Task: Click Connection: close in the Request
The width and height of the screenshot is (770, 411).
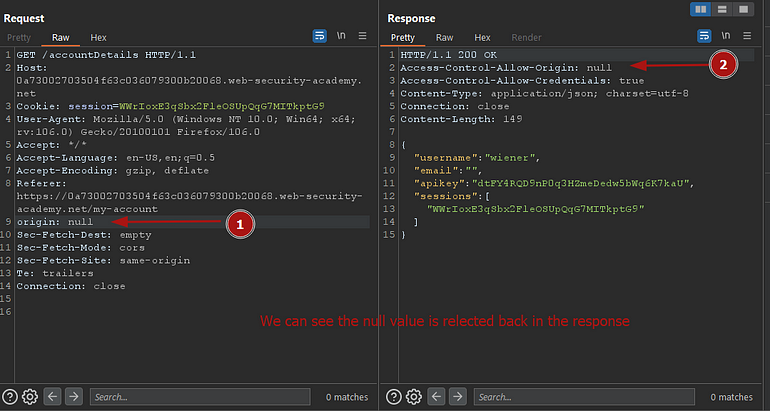Action: tap(71, 286)
